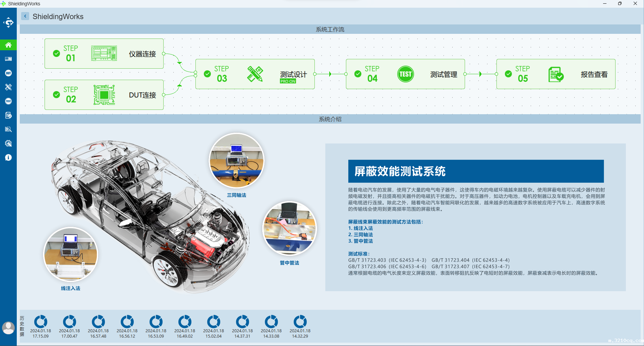The height and width of the screenshot is (346, 644).
Task: Click the 线注入法 caption label
Action: (71, 288)
